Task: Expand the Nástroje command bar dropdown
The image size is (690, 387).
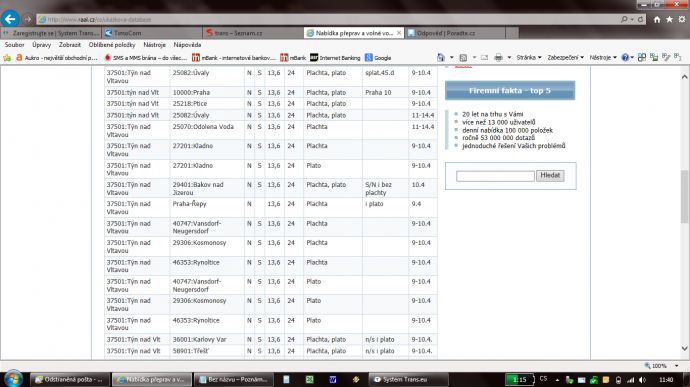Action: click(x=603, y=58)
